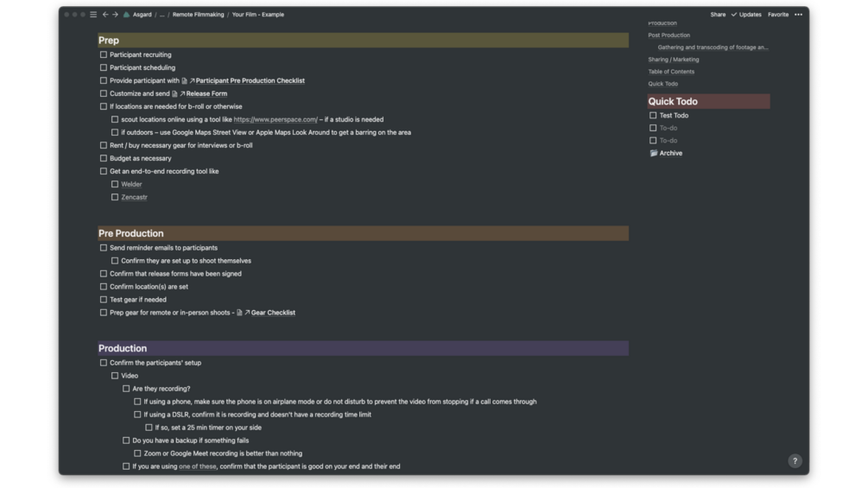This screenshot has height=488, width=868.
Task: Tick the Test Todo checkbox
Action: click(x=653, y=116)
